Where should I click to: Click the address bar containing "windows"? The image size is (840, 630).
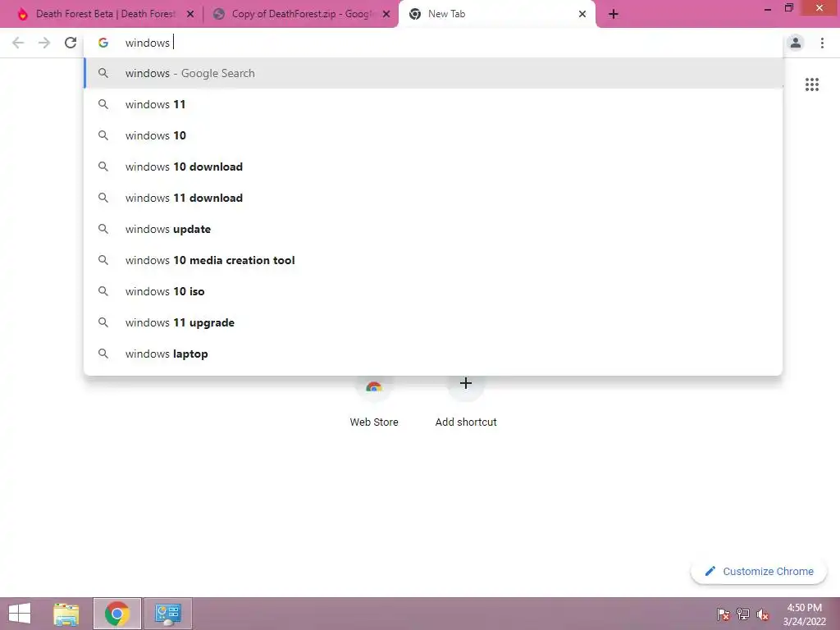click(433, 43)
